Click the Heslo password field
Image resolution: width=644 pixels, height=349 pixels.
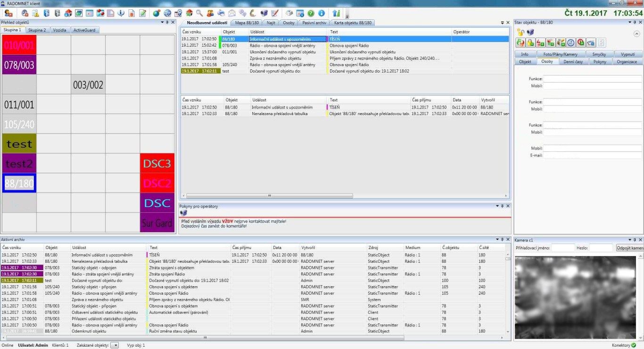coord(601,248)
